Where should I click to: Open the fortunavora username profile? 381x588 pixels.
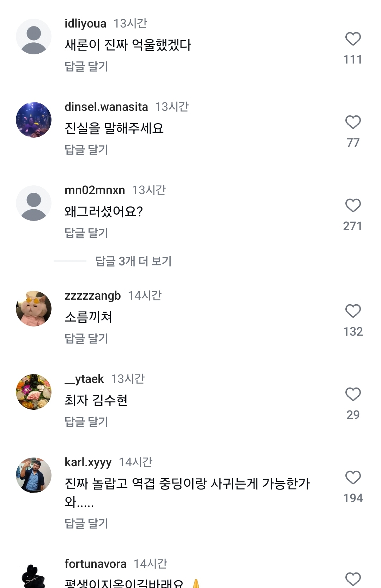[95, 564]
